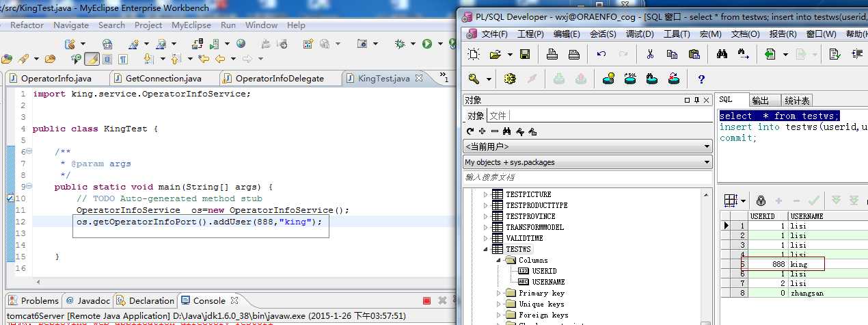This screenshot has height=325, width=868.
Task: Close the KingTest.java editor tab
Action: pos(419,78)
